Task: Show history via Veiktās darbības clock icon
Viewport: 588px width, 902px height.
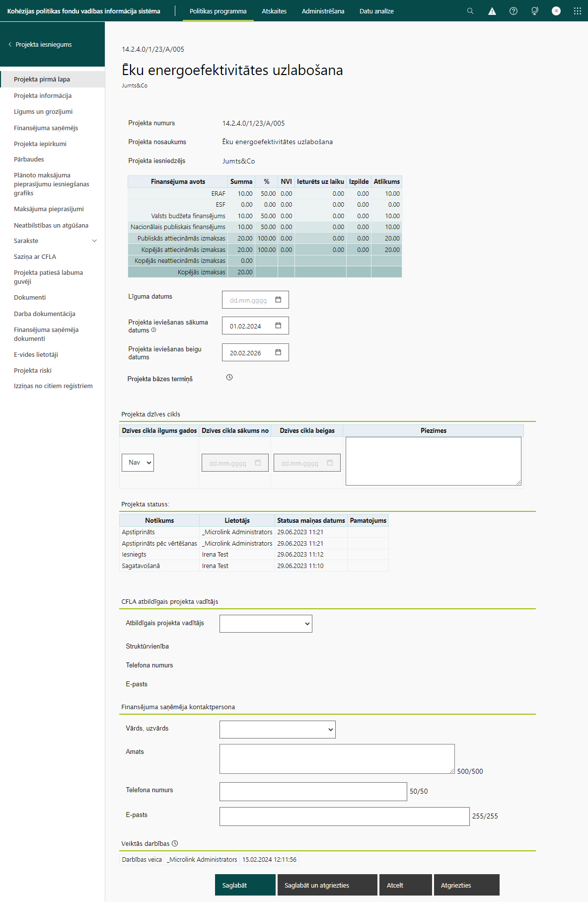Action: 175,843
